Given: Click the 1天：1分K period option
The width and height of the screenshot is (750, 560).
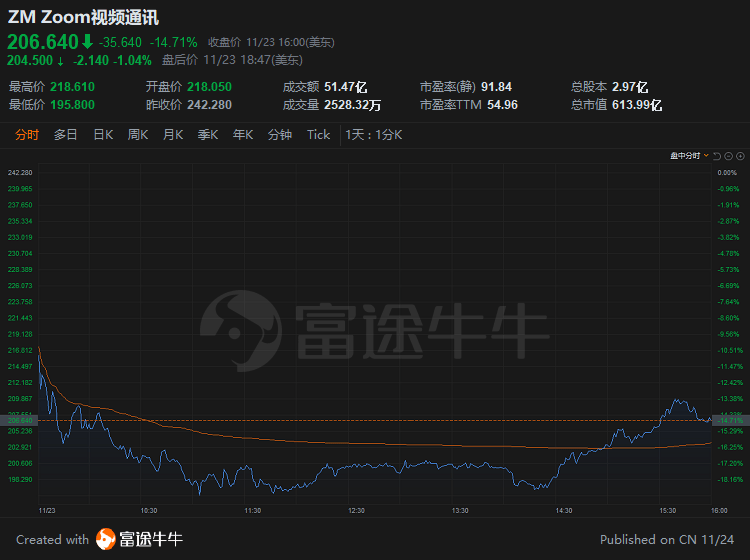Looking at the screenshot, I should tap(374, 135).
